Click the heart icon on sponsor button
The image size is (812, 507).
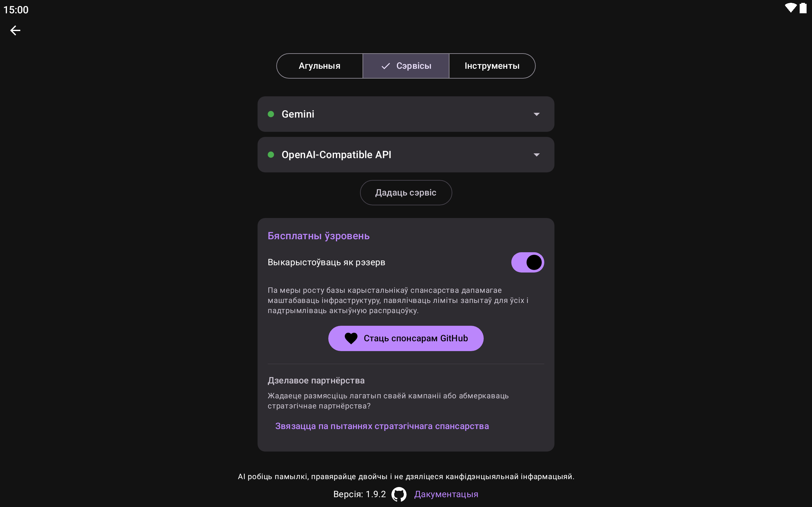pyautogui.click(x=351, y=338)
